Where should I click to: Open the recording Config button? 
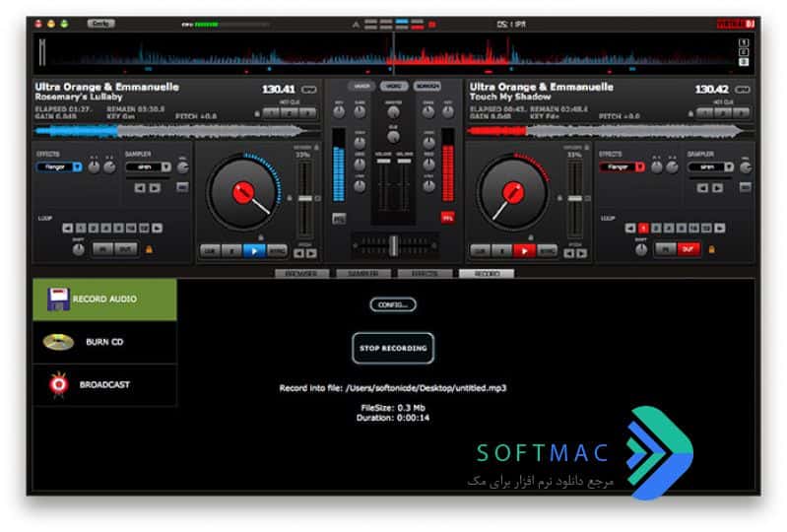[x=393, y=304]
